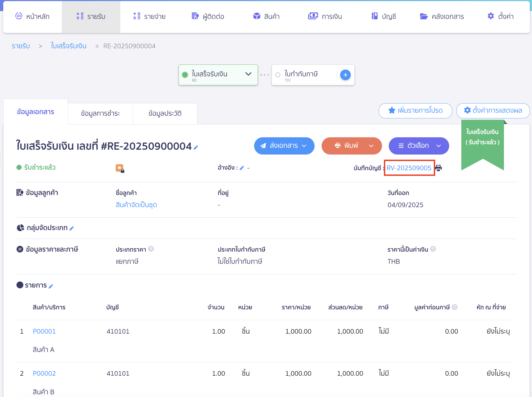Open the ผู้ติดต่อ contacts menu
This screenshot has height=397, width=532.
coord(208,16)
